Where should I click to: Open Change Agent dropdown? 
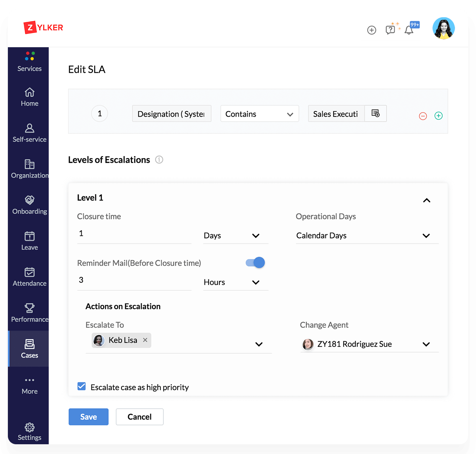click(370, 344)
